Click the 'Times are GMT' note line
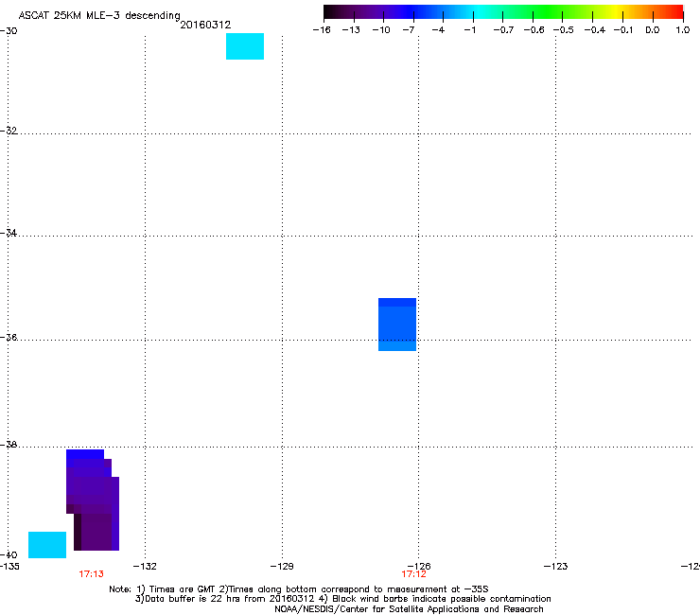 (x=299, y=589)
